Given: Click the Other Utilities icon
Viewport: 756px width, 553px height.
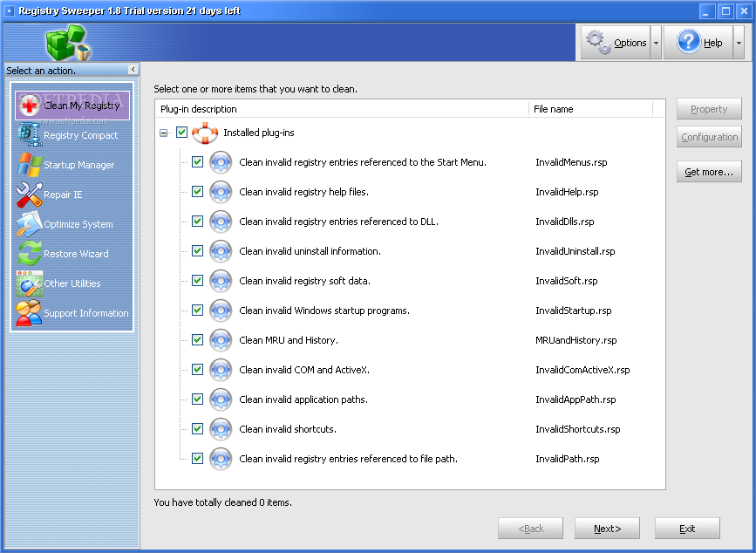Looking at the screenshot, I should (x=29, y=283).
